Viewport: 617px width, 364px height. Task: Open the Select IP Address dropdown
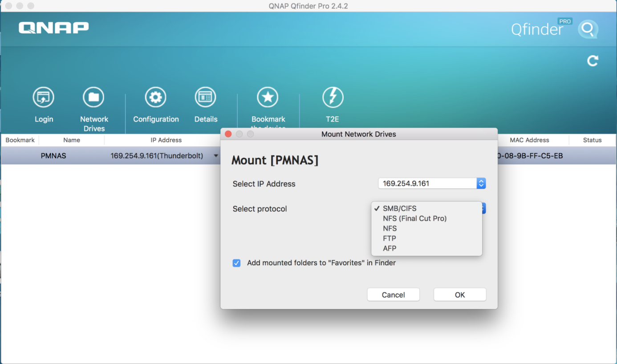click(432, 183)
